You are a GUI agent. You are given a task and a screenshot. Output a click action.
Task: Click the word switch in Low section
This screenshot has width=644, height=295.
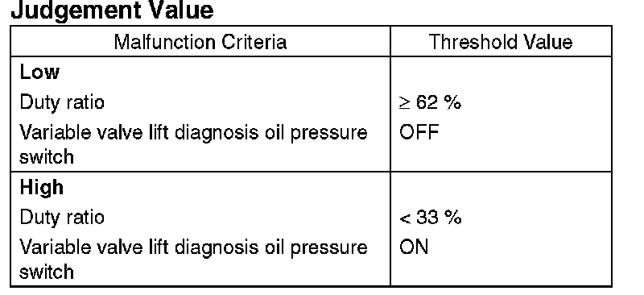point(47,156)
